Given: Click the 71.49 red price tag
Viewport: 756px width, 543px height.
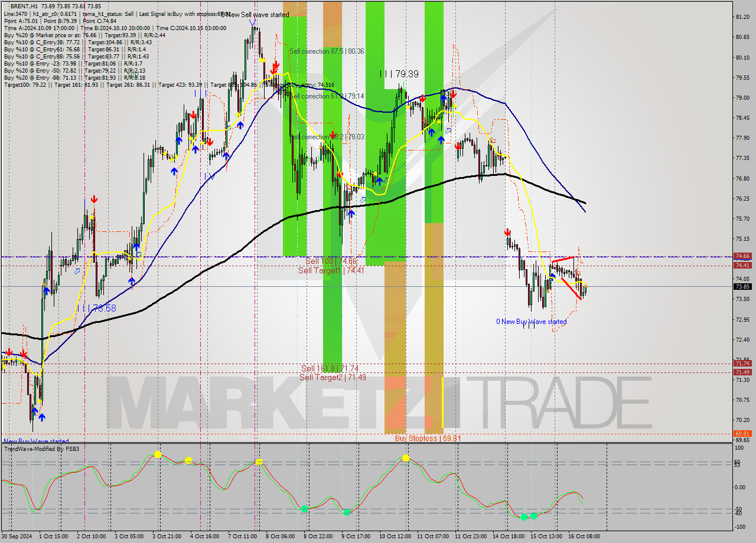Looking at the screenshot, I should pos(742,372).
